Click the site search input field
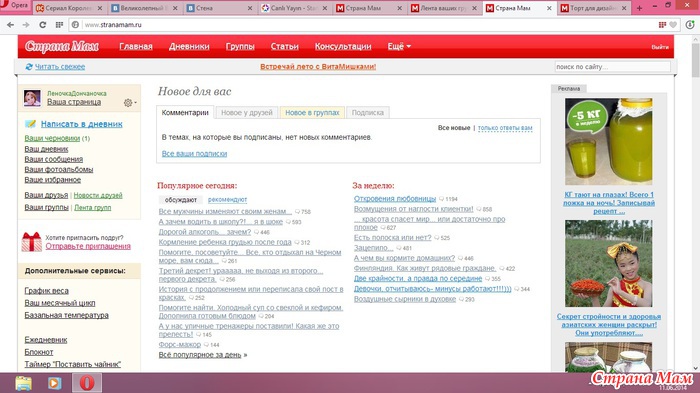 pos(612,67)
